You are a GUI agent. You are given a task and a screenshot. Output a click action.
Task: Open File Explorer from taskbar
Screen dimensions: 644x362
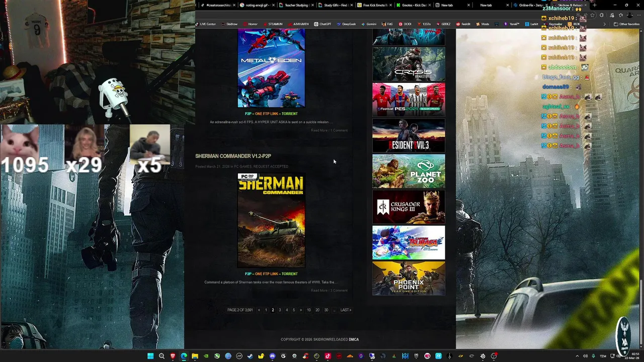[x=195, y=356]
